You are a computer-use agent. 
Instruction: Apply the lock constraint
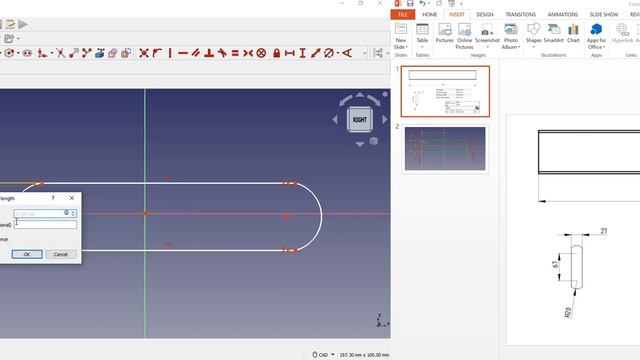pyautogui.click(x=276, y=53)
